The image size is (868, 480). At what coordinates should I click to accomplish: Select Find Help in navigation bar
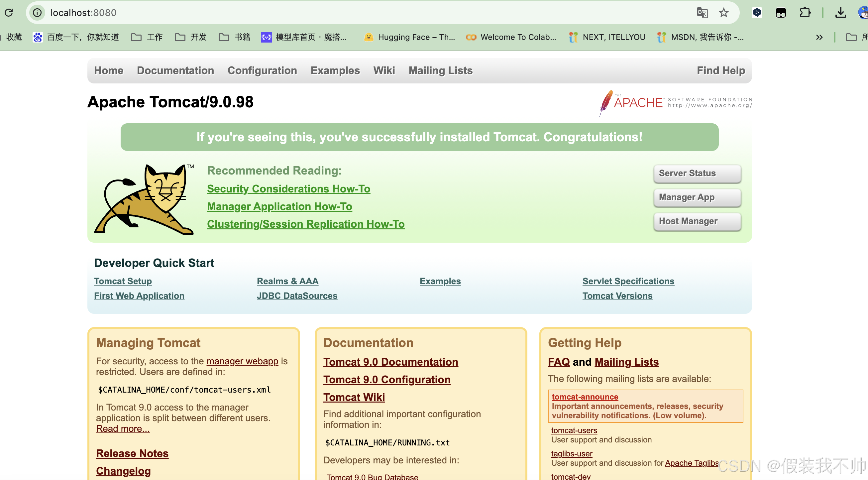721,70
